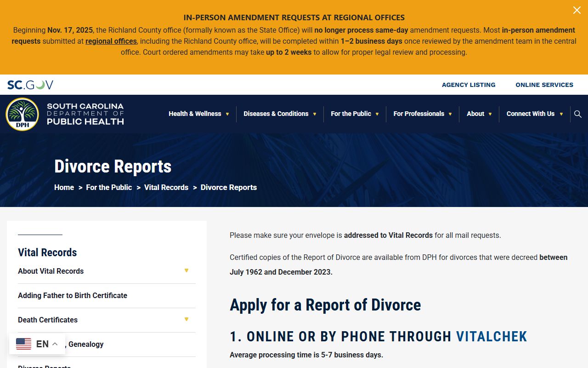Expand the Health & Wellness dropdown arrow
The width and height of the screenshot is (588, 368).
(227, 114)
